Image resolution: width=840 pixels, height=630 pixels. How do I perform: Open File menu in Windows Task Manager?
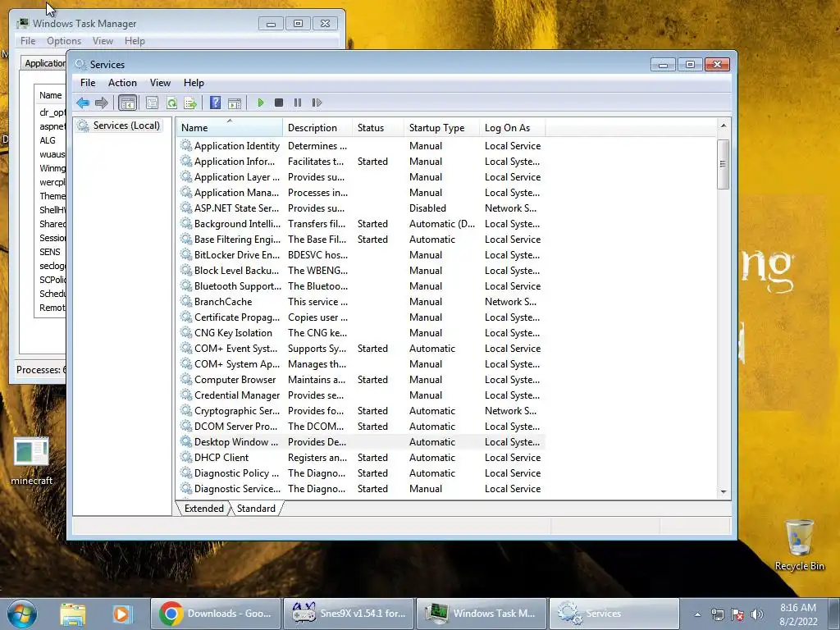coord(28,41)
